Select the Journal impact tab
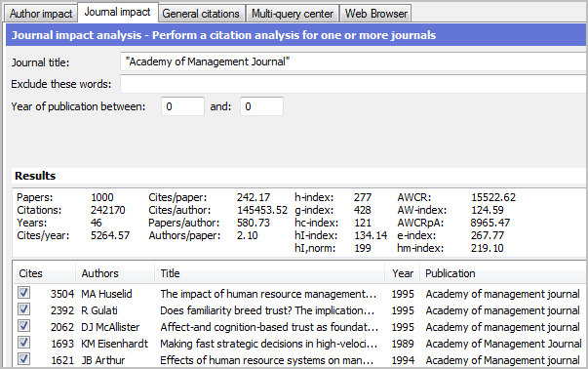This screenshot has width=588, height=369. click(x=117, y=12)
